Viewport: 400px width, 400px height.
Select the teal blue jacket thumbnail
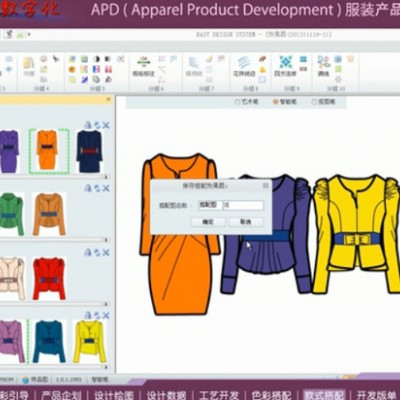49,341
